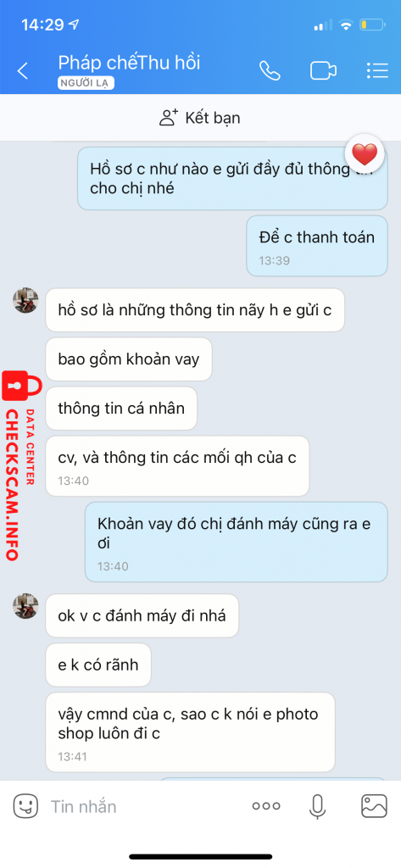Select the 'e k có rãnh' message bubble
The width and height of the screenshot is (401, 868).
[98, 665]
